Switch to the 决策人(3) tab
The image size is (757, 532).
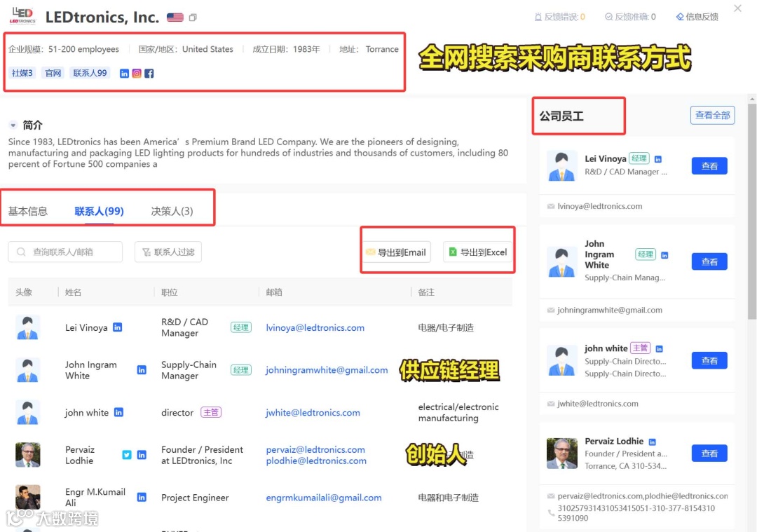[x=172, y=212]
